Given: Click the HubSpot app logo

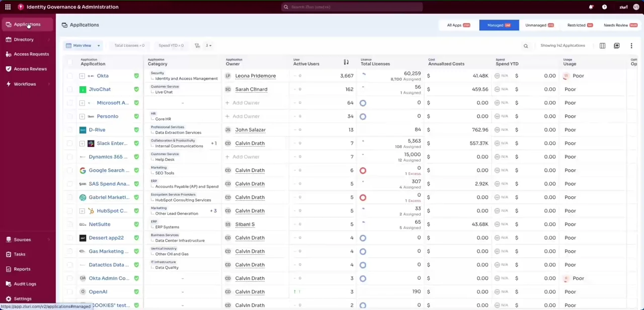Looking at the screenshot, I should pos(91,211).
